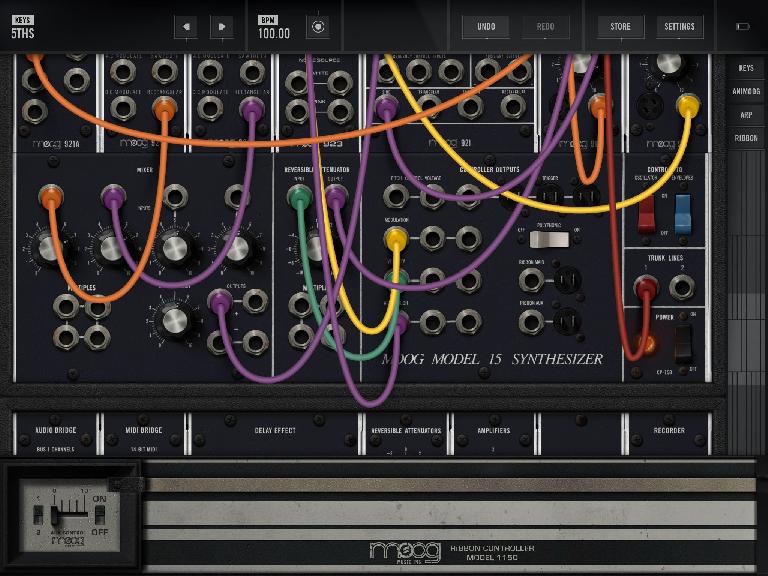Select the yellow-plugged Modulation output jack

pos(396,238)
